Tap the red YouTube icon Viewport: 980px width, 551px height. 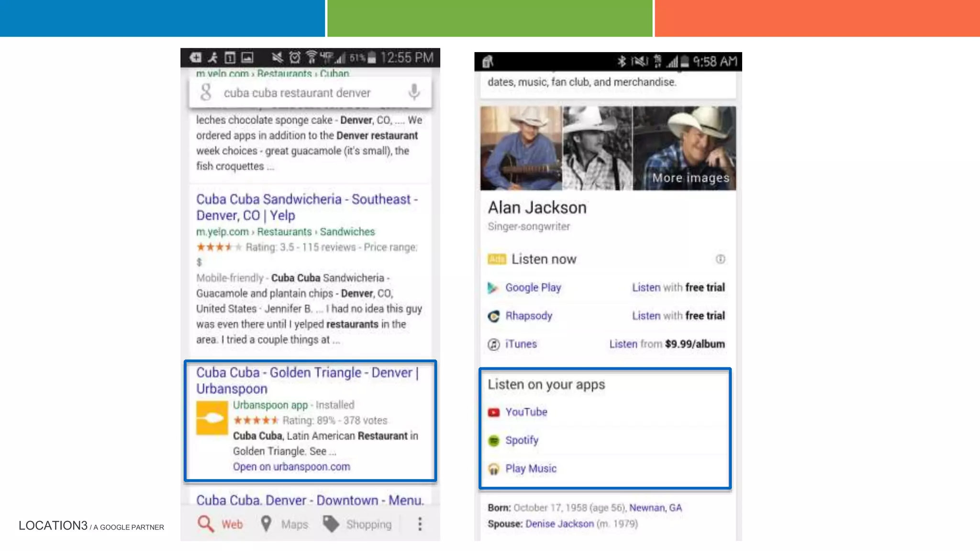[x=493, y=412]
